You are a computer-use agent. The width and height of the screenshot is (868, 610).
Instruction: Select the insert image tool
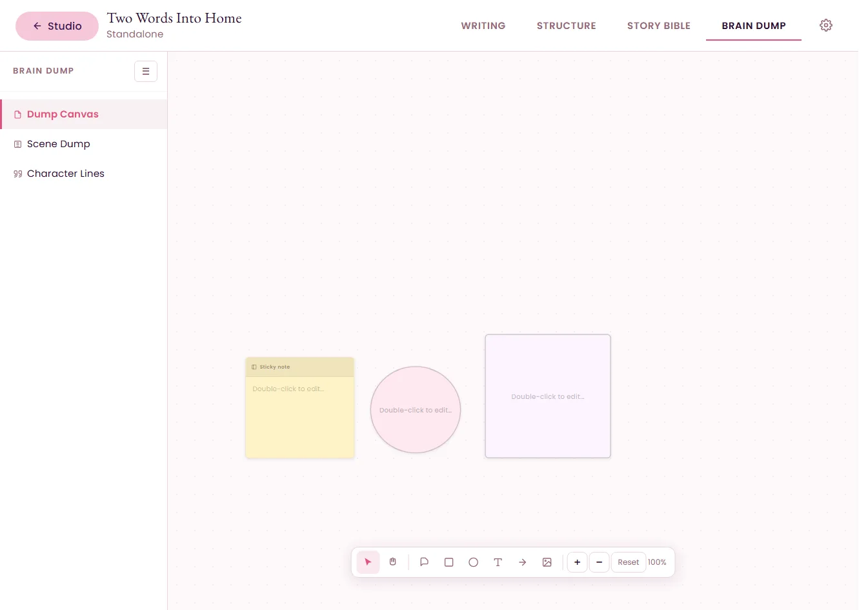pyautogui.click(x=547, y=562)
